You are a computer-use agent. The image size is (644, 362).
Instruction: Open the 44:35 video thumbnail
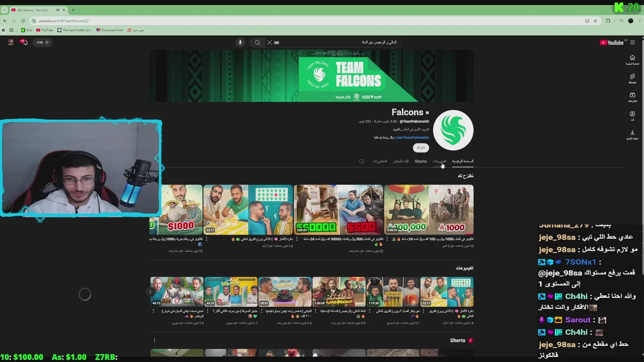point(231,292)
